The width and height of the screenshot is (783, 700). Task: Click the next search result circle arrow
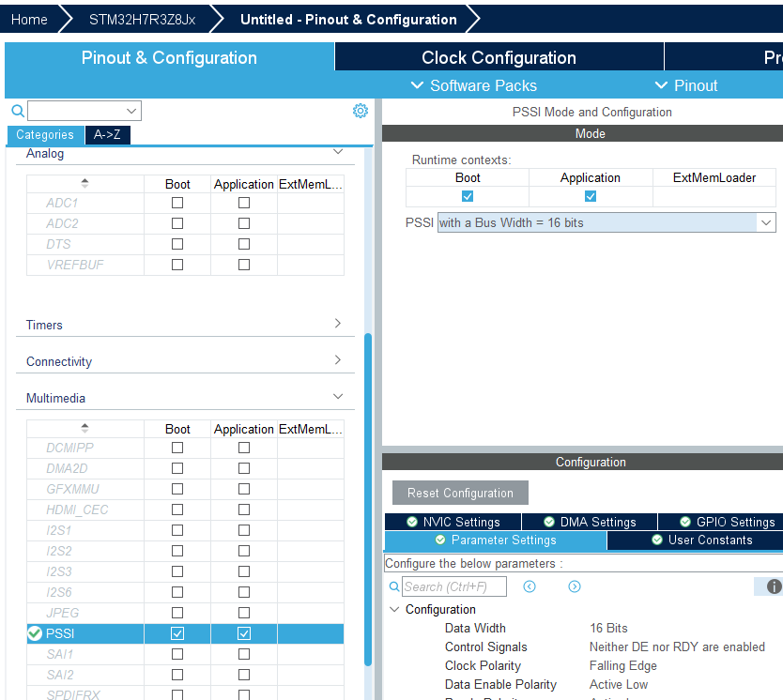point(574,586)
